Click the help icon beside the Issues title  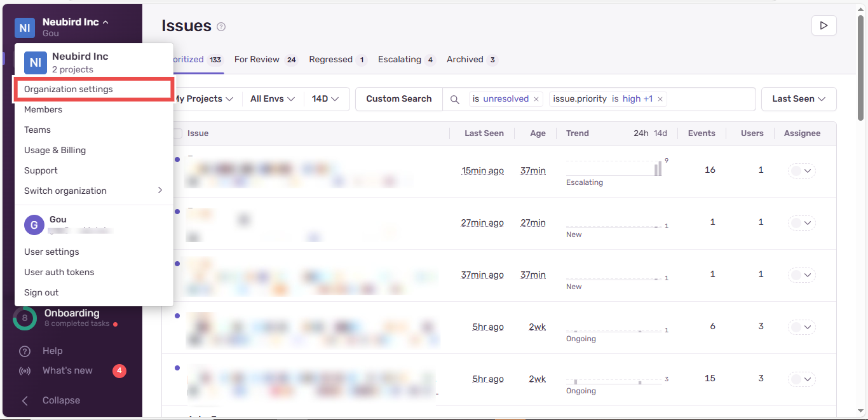pos(220,27)
